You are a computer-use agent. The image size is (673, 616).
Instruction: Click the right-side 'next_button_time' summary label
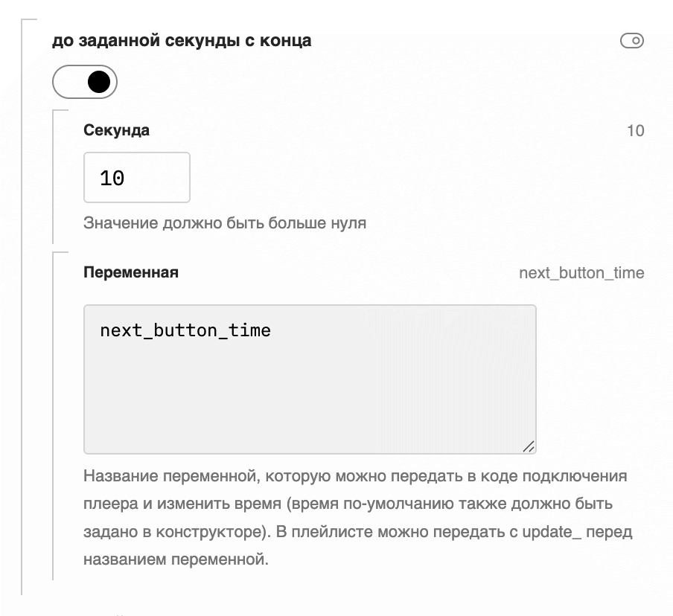click(581, 273)
